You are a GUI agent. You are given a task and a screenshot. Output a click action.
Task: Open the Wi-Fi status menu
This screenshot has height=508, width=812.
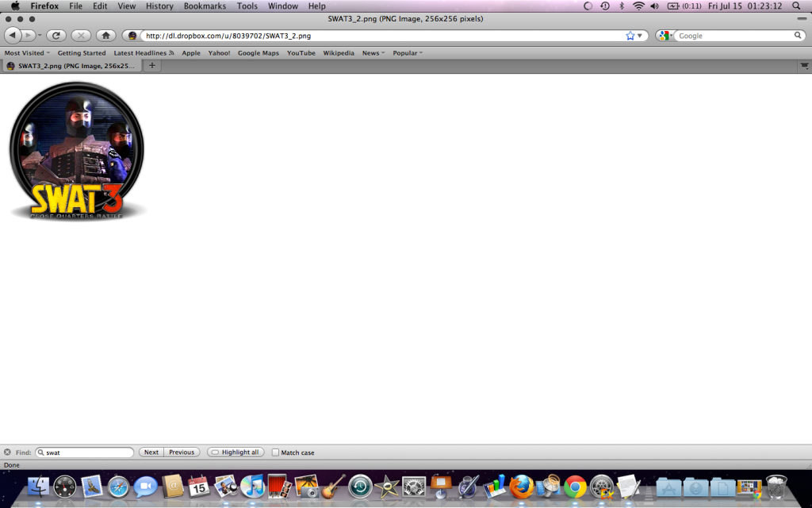[638, 6]
